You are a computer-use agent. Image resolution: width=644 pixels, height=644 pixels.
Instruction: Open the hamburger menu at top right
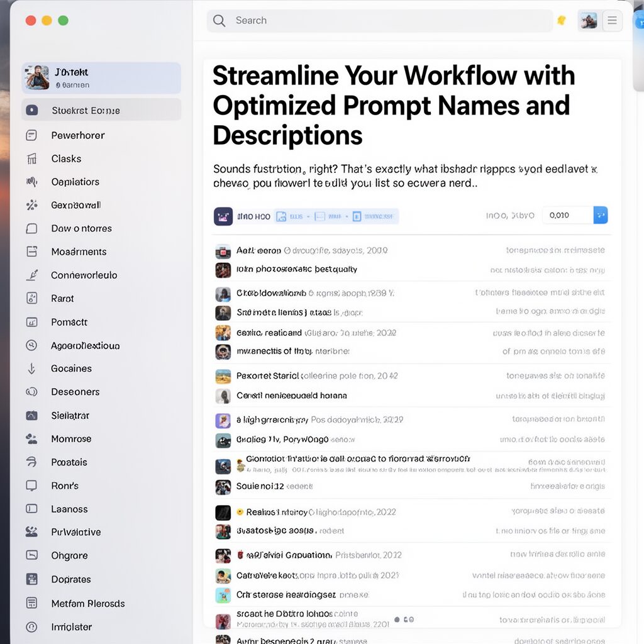pos(612,21)
